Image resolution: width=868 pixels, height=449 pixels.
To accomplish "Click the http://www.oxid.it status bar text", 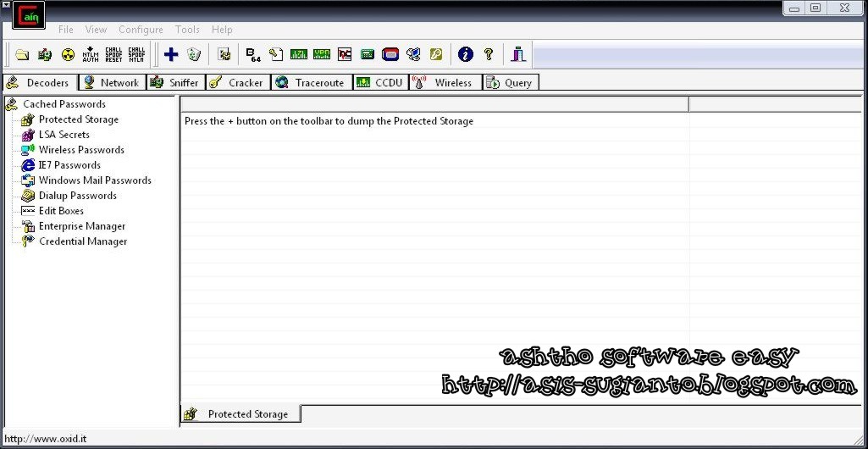I will (46, 439).
